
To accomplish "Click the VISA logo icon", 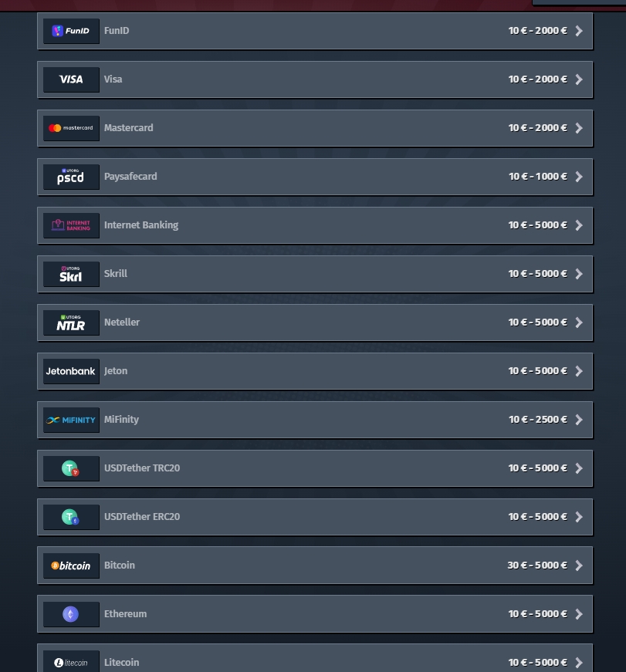I will pyautogui.click(x=71, y=79).
